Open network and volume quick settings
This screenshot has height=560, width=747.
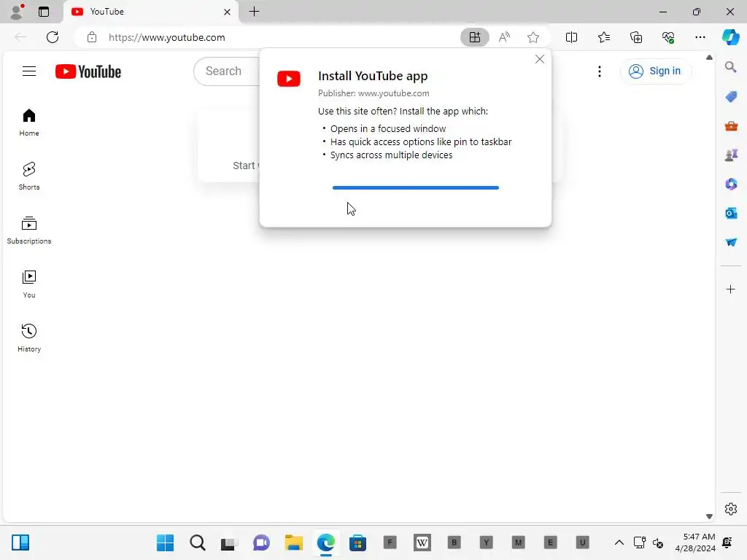[649, 542]
